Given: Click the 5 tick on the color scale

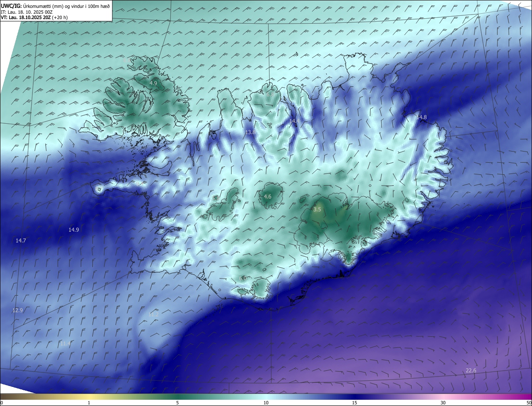Looking at the screenshot, I should [177, 403].
